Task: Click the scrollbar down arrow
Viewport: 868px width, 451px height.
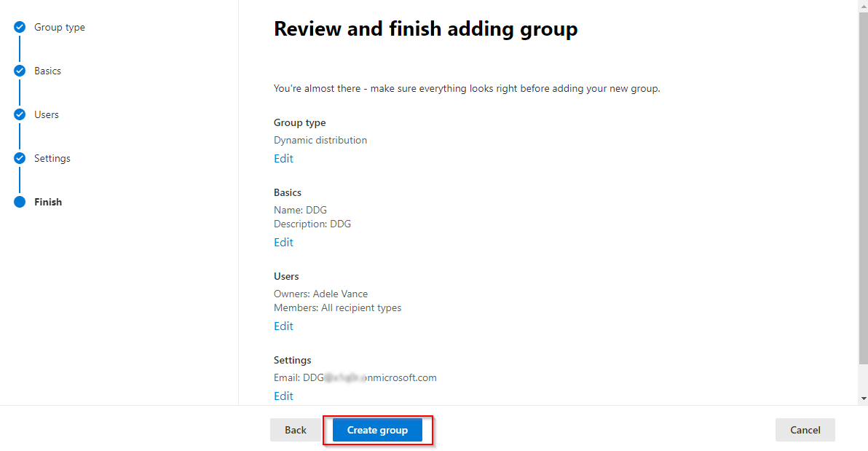Action: (x=864, y=399)
